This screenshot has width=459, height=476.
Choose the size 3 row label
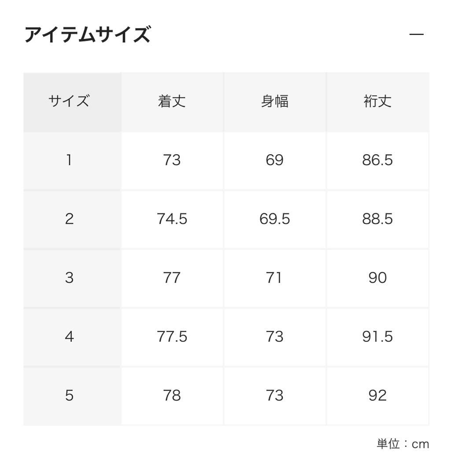pyautogui.click(x=69, y=278)
